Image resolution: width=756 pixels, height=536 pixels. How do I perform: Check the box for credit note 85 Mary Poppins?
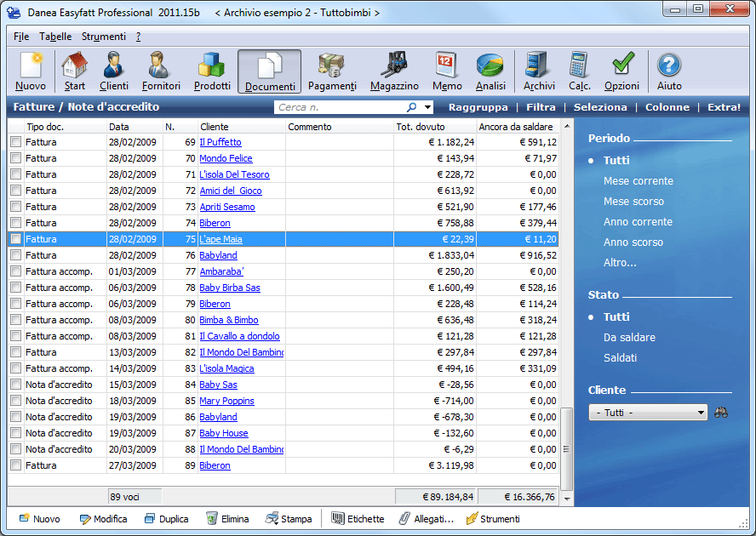[x=16, y=401]
